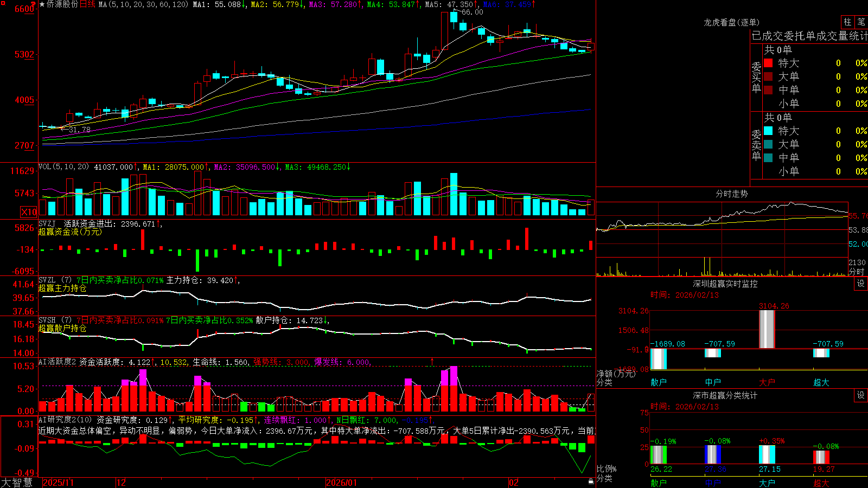Click the 深圳超赢实时监控 panel title
This screenshot has width=868, height=488.
pos(725,284)
